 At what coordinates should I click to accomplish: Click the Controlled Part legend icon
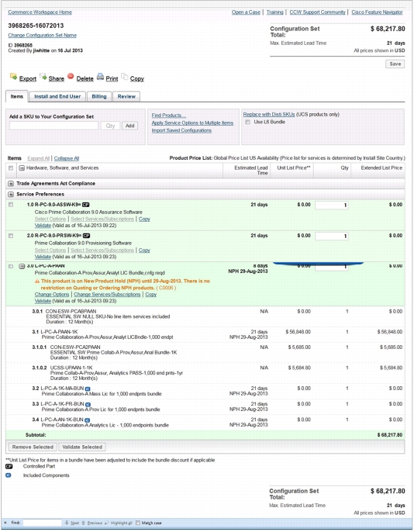pyautogui.click(x=9, y=467)
